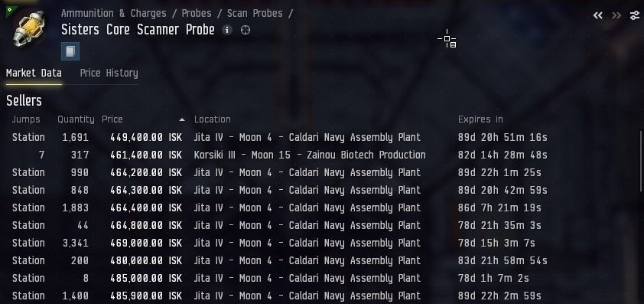644x304 pixels.
Task: Open the Ammunition & Charges breadcrumb
Action: 114,13
